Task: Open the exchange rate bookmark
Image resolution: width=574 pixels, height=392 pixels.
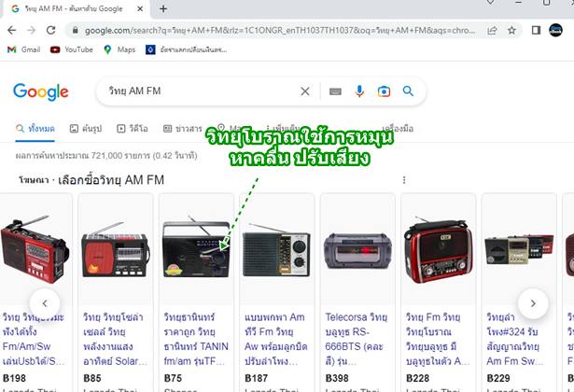Action: (x=187, y=49)
